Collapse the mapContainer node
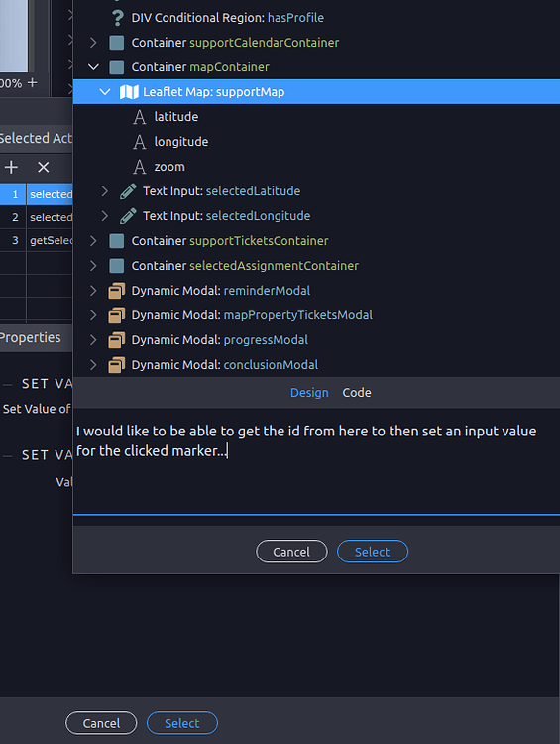560x744 pixels. (x=93, y=67)
